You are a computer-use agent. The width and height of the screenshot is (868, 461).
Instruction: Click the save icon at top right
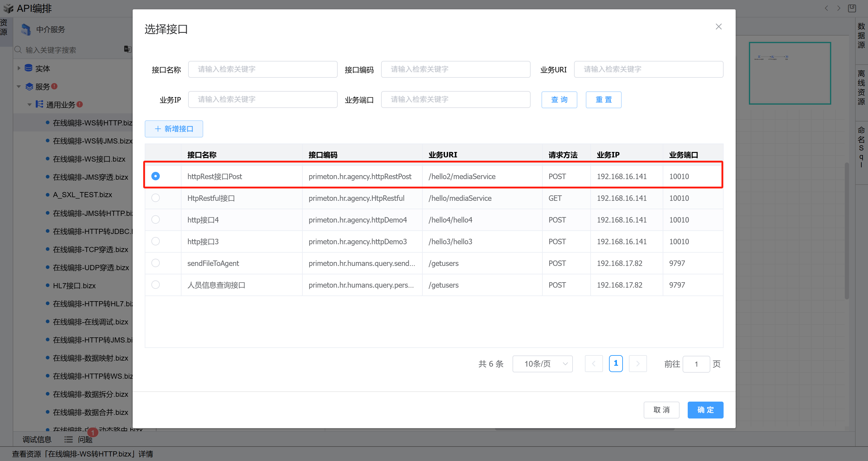click(852, 8)
